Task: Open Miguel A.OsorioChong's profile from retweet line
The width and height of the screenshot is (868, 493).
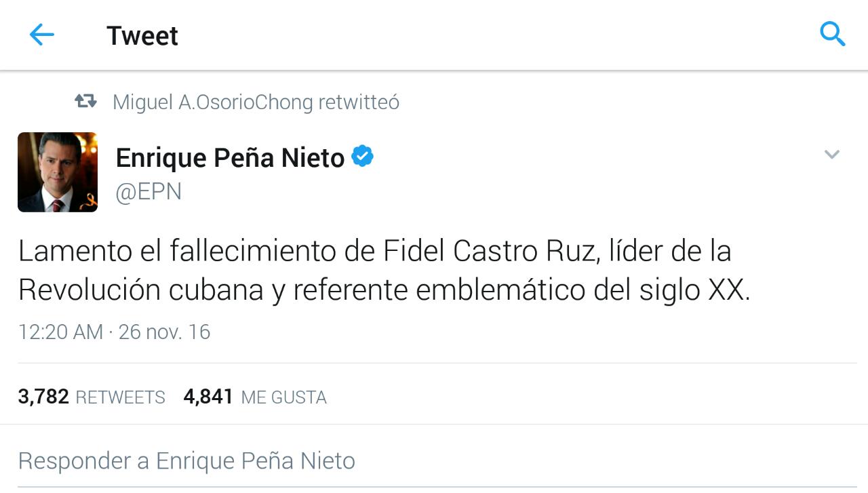Action: (212, 102)
